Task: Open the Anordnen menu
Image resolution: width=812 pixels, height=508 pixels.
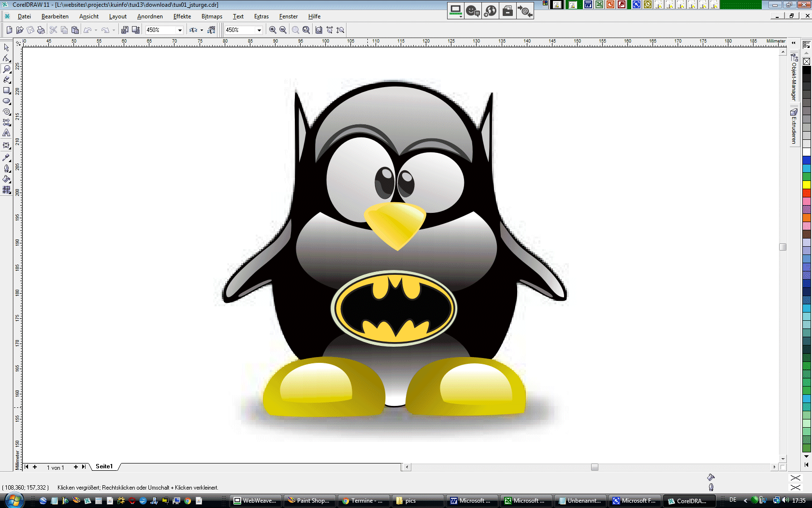Action: pyautogui.click(x=150, y=16)
